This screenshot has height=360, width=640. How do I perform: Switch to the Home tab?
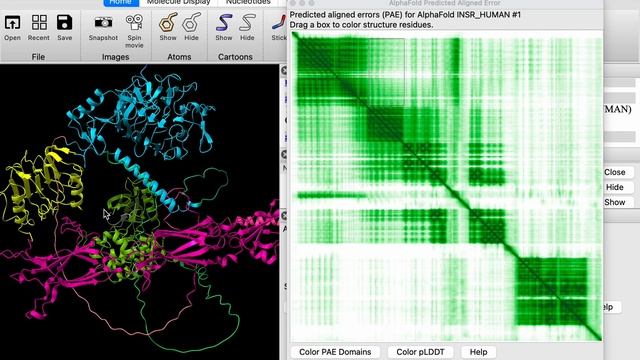(121, 2)
